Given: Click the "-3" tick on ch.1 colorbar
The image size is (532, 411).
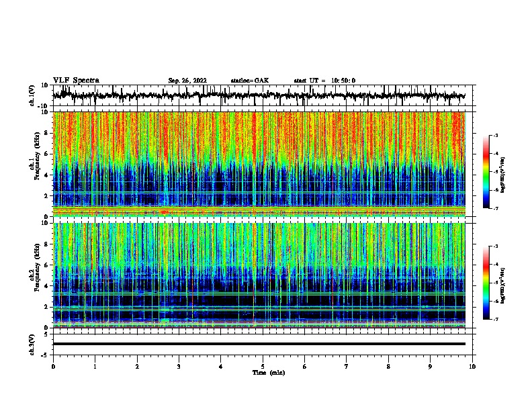Looking at the screenshot, I should pyautogui.click(x=495, y=135).
